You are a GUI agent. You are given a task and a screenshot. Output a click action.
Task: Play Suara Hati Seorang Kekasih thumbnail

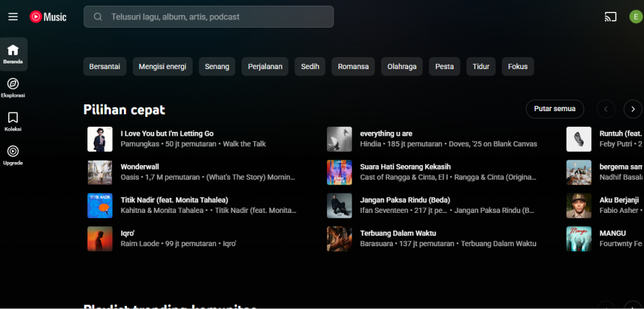coord(339,172)
